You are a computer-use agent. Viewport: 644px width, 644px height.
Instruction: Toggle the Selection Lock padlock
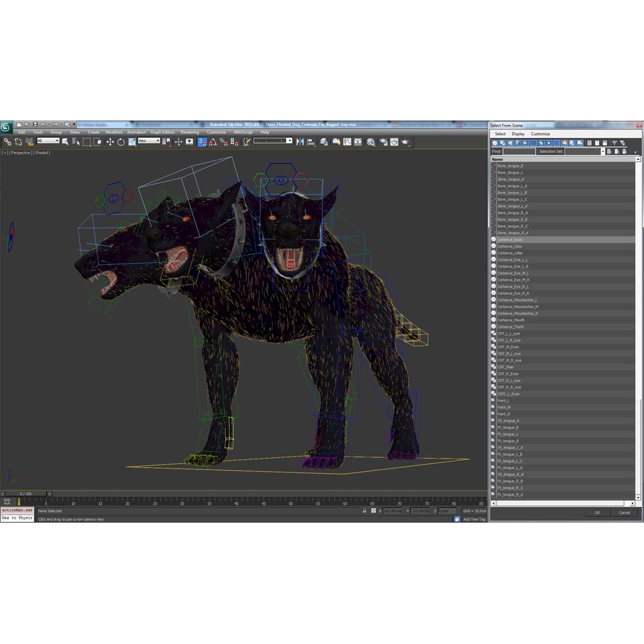tap(364, 510)
